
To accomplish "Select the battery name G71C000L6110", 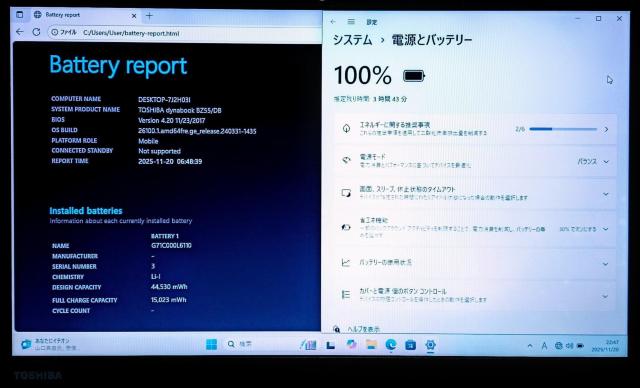I will click(x=171, y=246).
